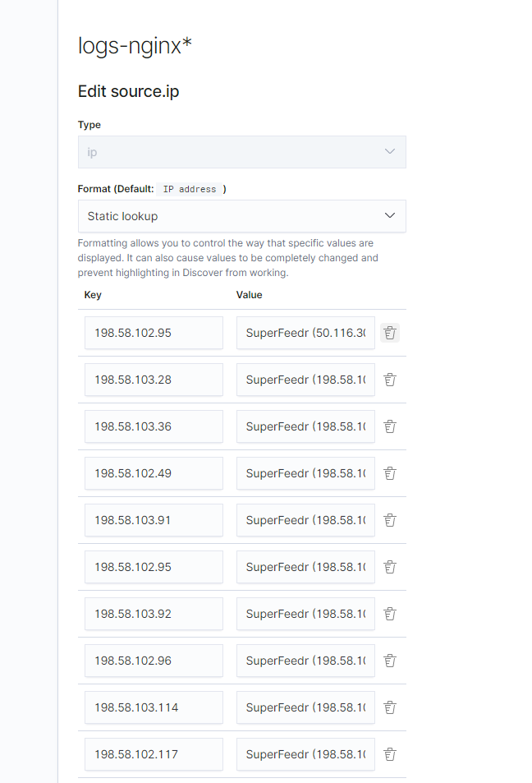Remove the 198.58.103.28 mapping row
The height and width of the screenshot is (783, 532).
click(x=390, y=380)
